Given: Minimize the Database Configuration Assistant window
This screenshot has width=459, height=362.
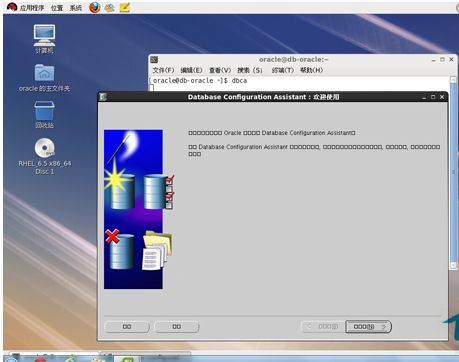Looking at the screenshot, I should [424, 97].
